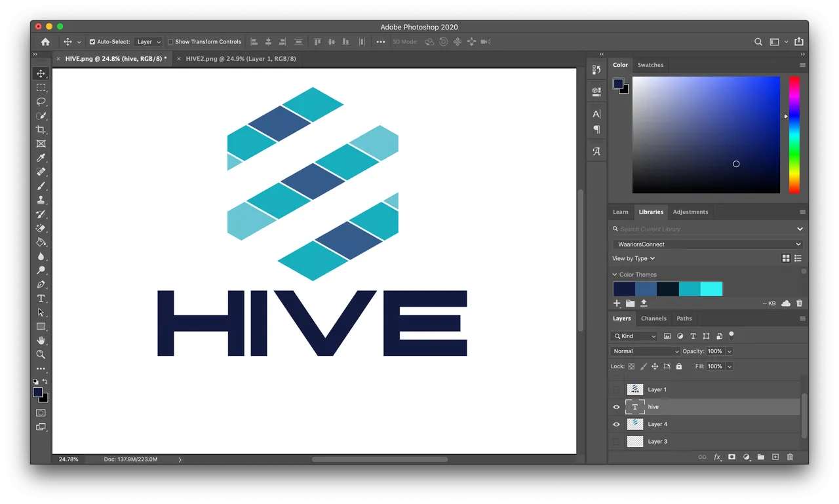This screenshot has width=839, height=504.
Task: Click the Search Current Library field
Action: click(x=708, y=229)
